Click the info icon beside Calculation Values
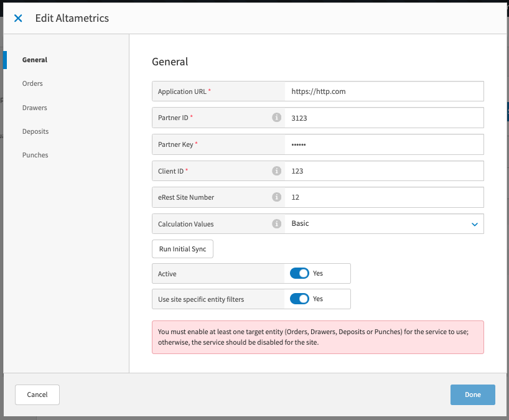 click(x=276, y=223)
